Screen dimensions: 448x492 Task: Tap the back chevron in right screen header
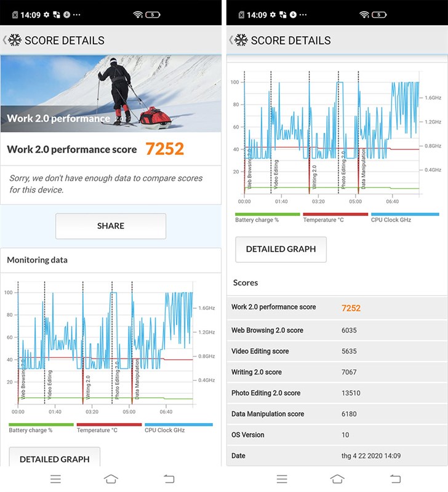[x=231, y=40]
